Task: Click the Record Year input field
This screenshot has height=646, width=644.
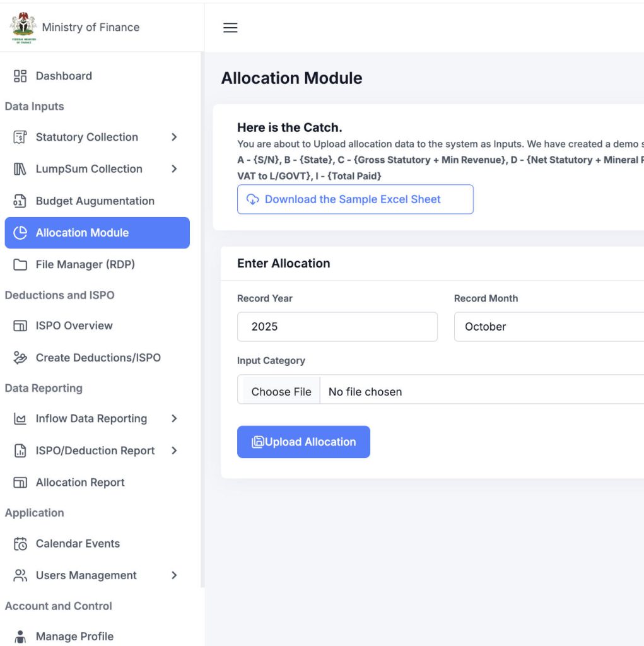Action: point(337,327)
